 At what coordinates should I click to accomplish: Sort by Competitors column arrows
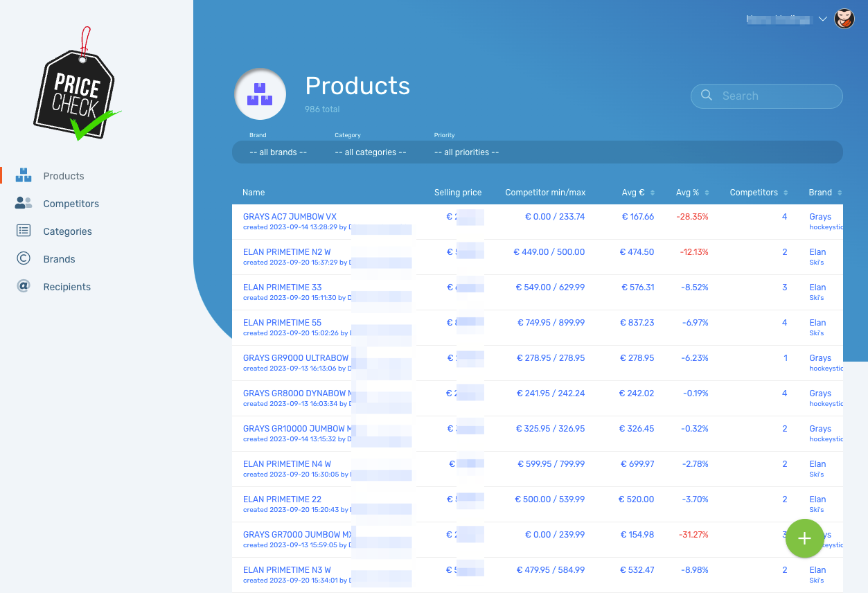coord(786,193)
